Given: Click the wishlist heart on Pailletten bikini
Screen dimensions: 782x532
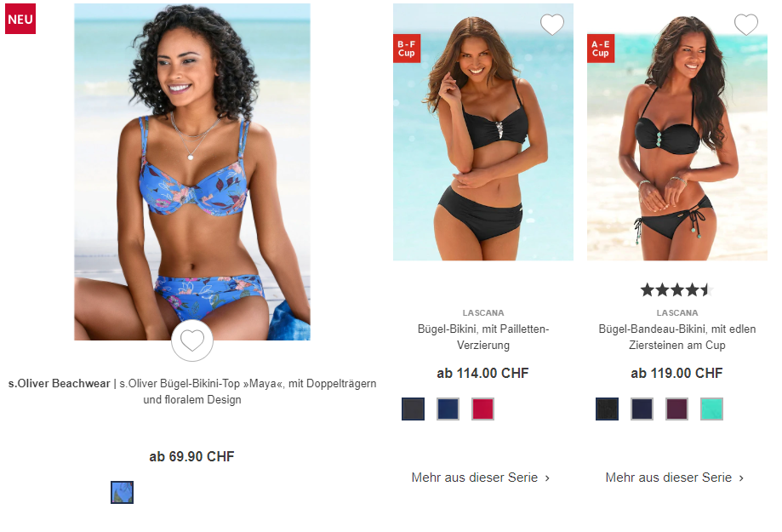Looking at the screenshot, I should 552,25.
